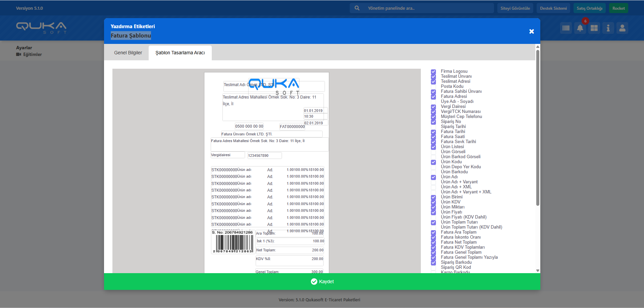Open notifications bell with 6 badge
This screenshot has height=308, width=644.
pyautogui.click(x=580, y=28)
